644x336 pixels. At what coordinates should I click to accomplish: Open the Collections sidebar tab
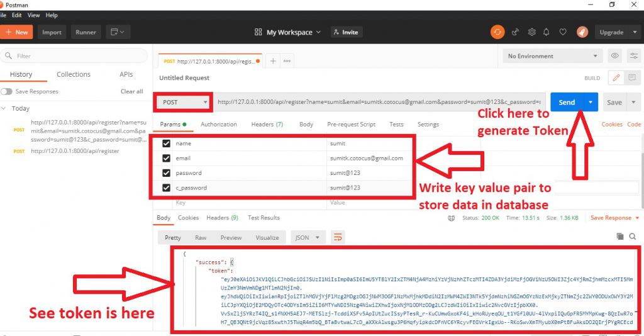[74, 74]
